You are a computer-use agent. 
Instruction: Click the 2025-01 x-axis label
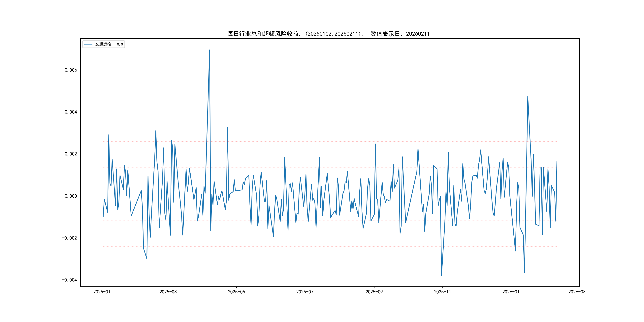pos(102,292)
